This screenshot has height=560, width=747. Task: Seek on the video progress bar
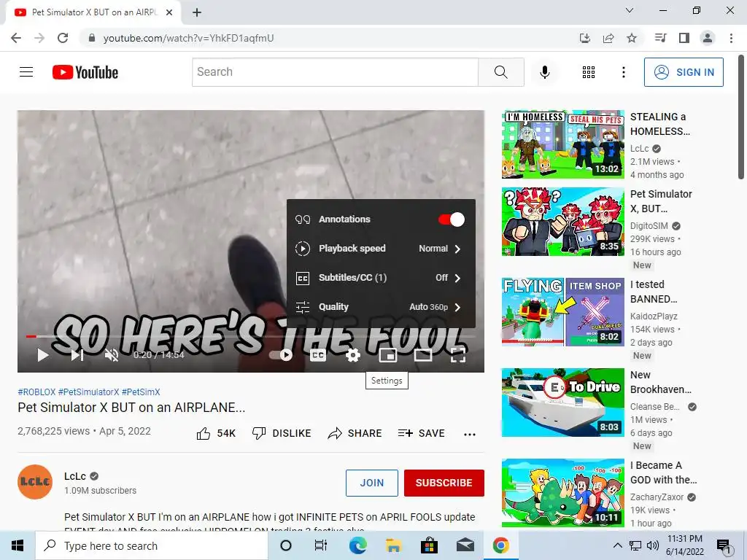251,336
